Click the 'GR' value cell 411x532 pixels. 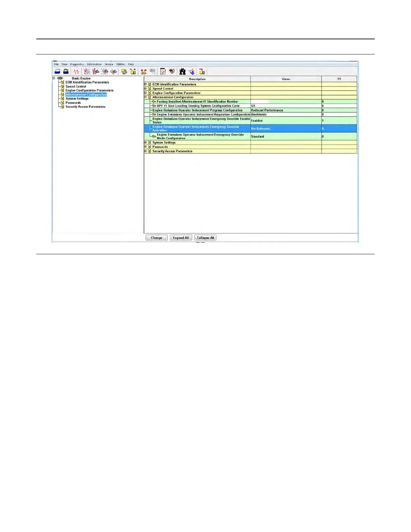pyautogui.click(x=286, y=106)
